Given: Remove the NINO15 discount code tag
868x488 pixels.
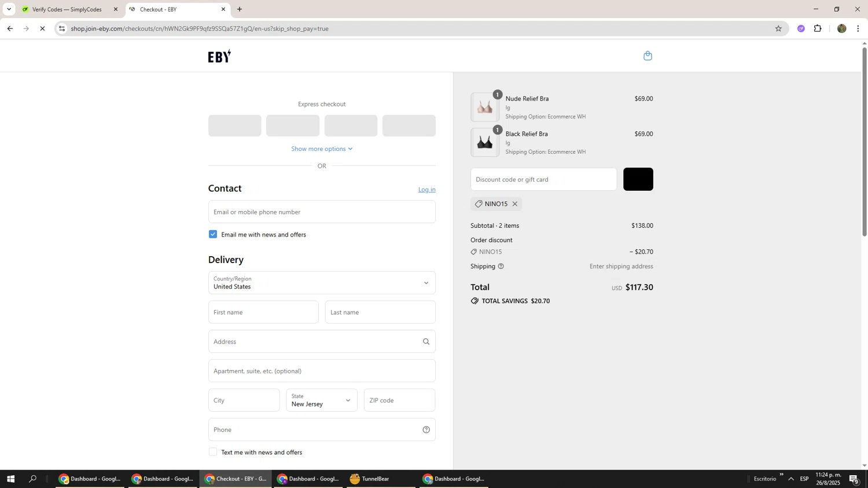Looking at the screenshot, I should click(514, 204).
